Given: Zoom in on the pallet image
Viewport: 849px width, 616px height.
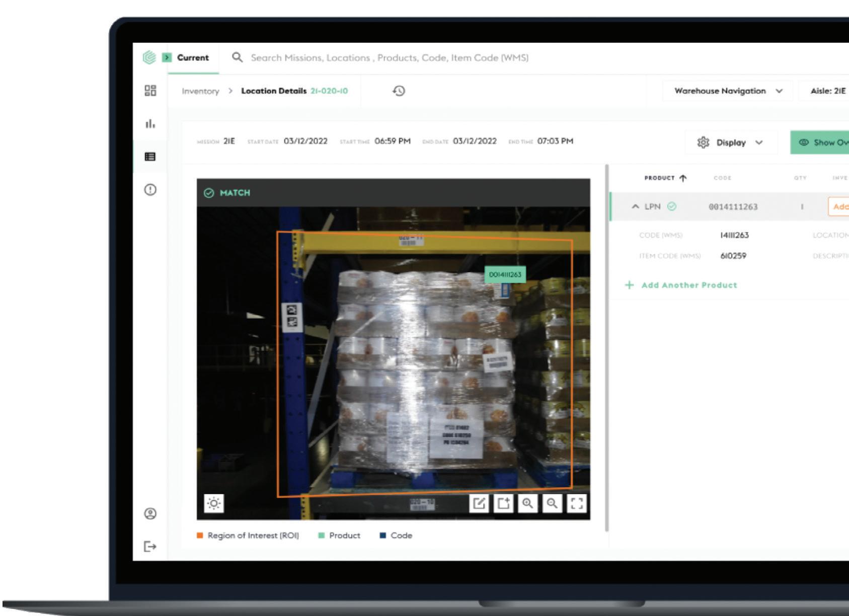Looking at the screenshot, I should click(x=528, y=503).
